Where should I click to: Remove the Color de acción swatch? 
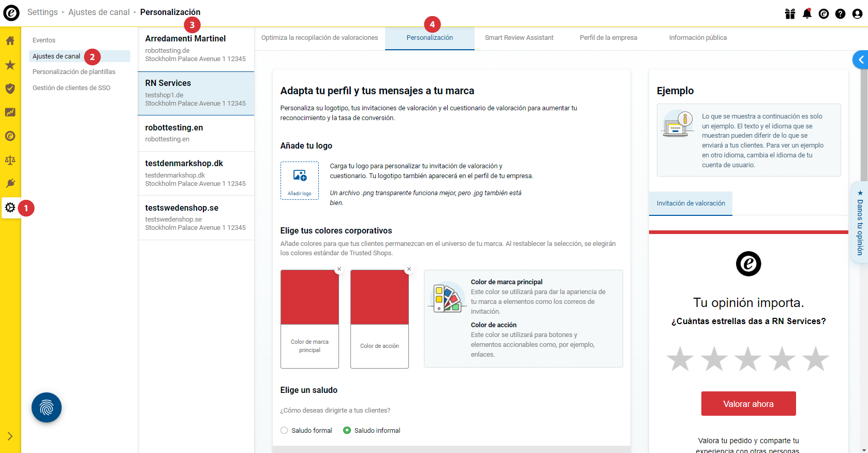(409, 269)
